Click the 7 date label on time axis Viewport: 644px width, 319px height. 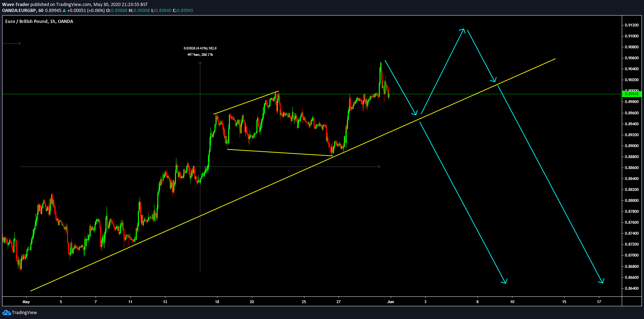pos(96,302)
